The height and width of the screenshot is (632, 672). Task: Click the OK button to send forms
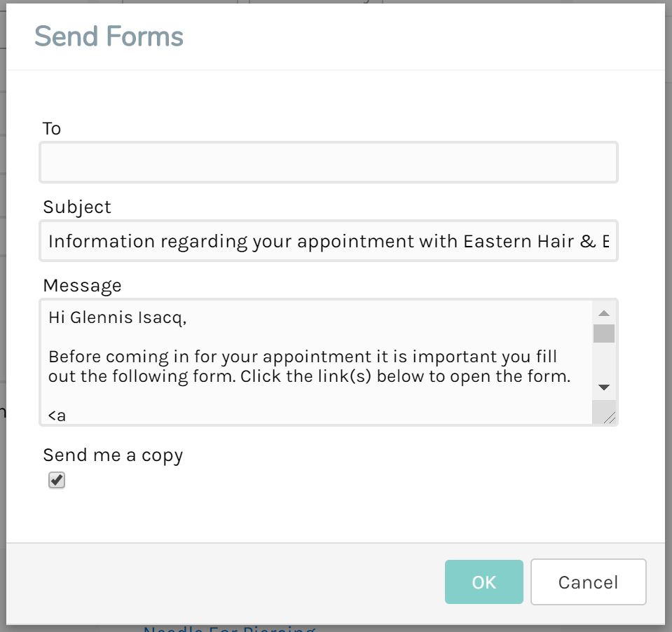[x=484, y=582]
